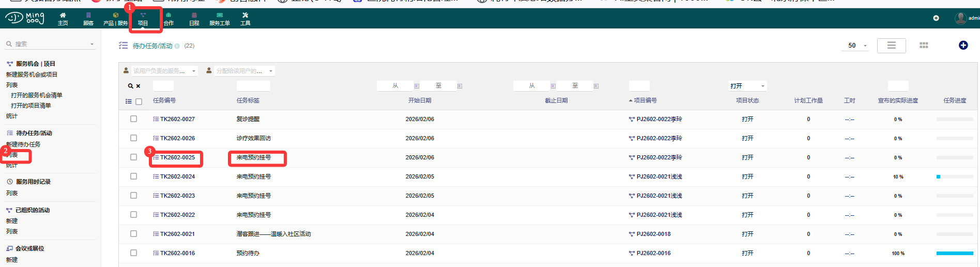Click the filter search magnifier icon
The width and height of the screenshot is (980, 267).
coord(130,86)
